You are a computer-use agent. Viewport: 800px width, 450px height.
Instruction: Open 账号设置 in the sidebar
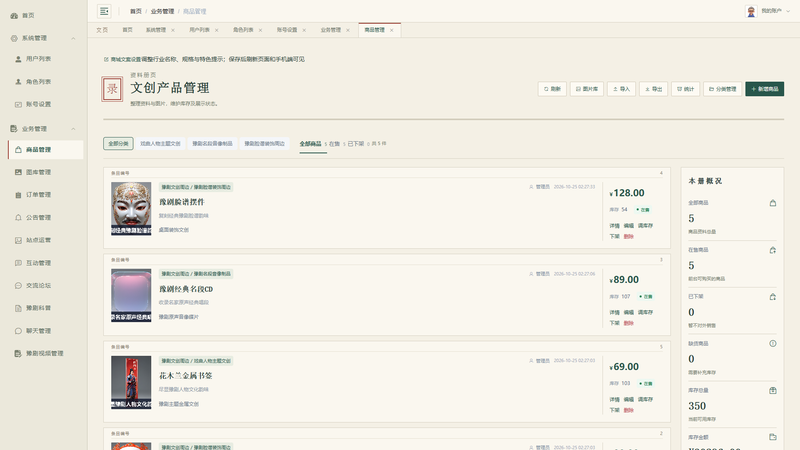pyautogui.click(x=38, y=104)
